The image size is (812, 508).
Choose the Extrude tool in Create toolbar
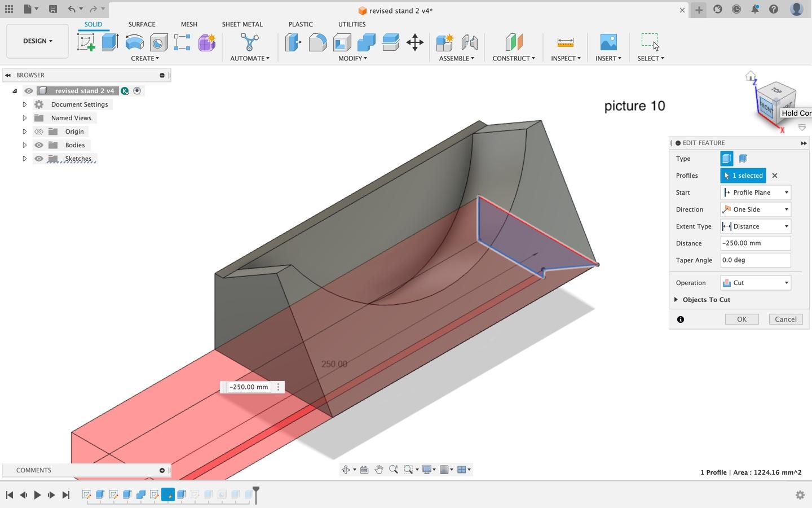point(110,42)
